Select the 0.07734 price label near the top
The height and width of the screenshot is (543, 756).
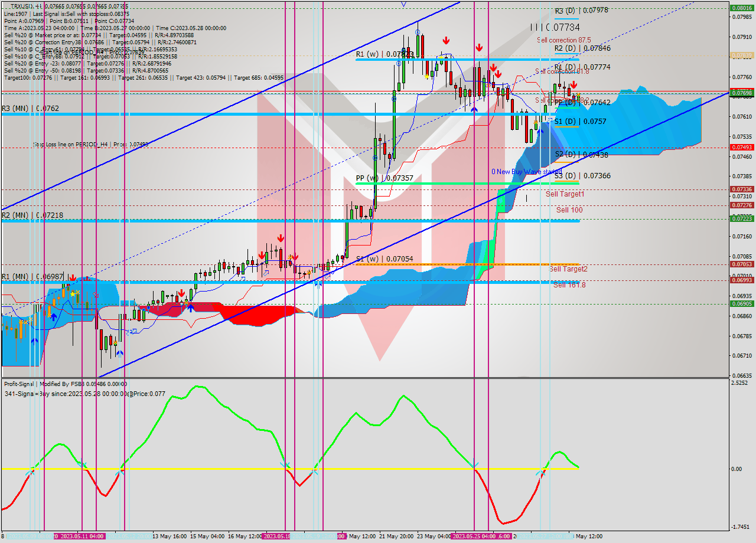(x=555, y=27)
